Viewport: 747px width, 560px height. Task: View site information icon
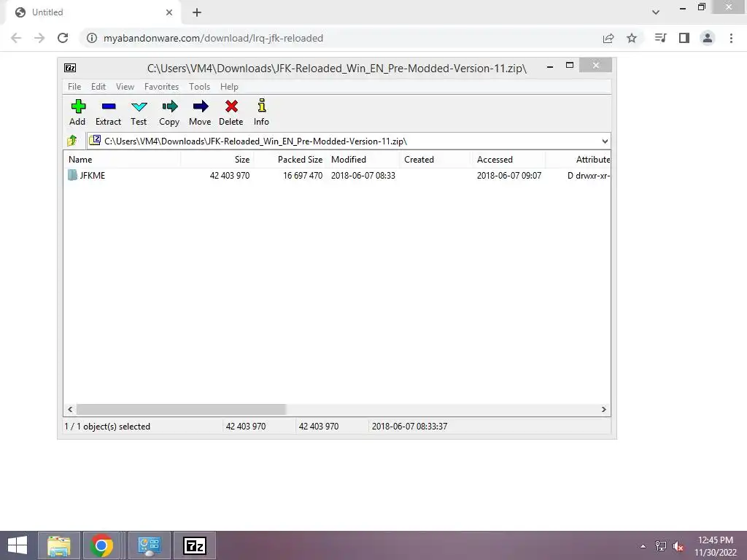pyautogui.click(x=92, y=38)
